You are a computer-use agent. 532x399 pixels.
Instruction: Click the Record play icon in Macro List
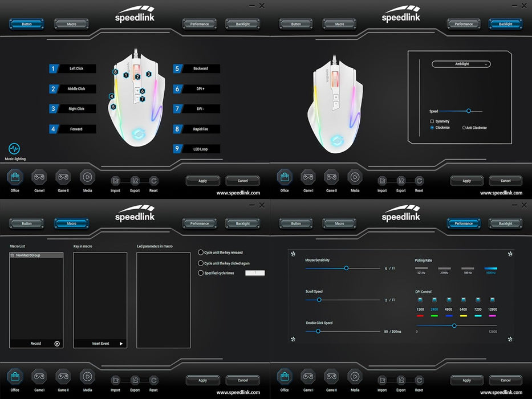(x=57, y=344)
